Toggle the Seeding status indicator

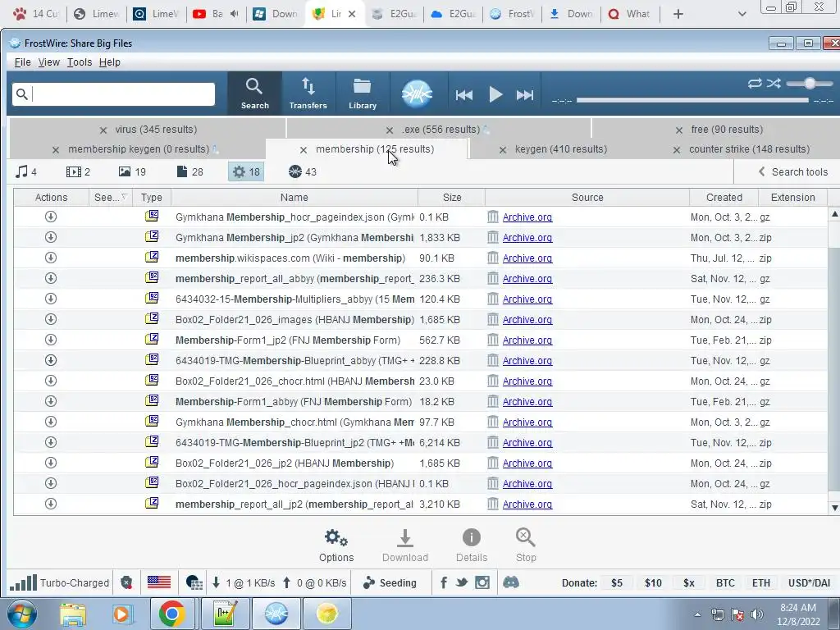pos(390,583)
